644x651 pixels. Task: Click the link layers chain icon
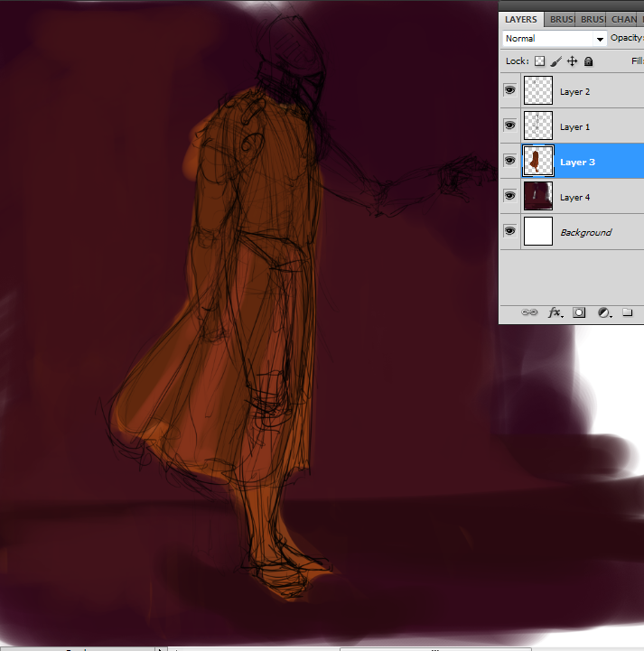pyautogui.click(x=529, y=312)
